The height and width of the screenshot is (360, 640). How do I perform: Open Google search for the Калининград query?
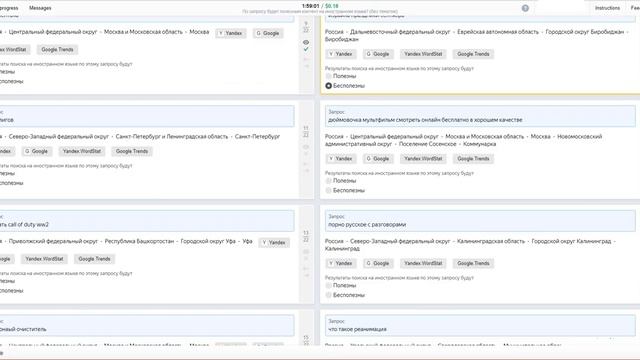click(378, 263)
